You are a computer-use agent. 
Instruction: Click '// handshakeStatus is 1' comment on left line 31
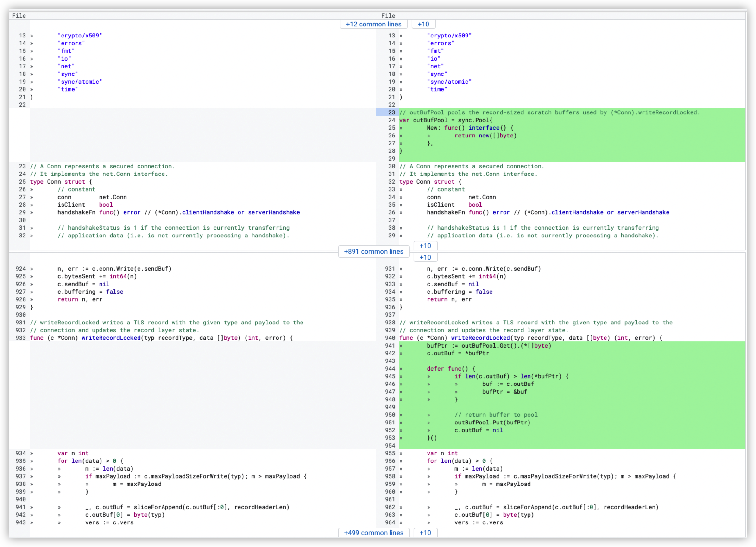point(173,228)
